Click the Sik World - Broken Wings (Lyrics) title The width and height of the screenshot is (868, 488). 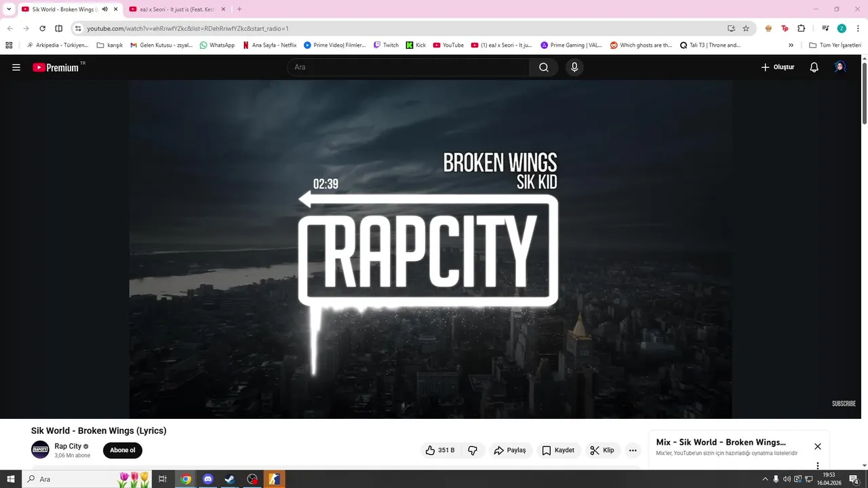click(x=98, y=430)
